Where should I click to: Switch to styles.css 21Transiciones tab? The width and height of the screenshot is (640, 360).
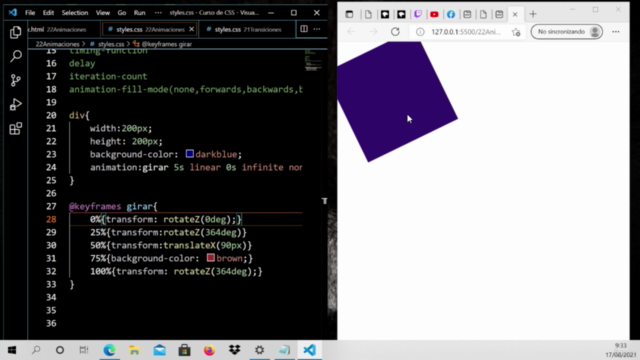(247, 29)
